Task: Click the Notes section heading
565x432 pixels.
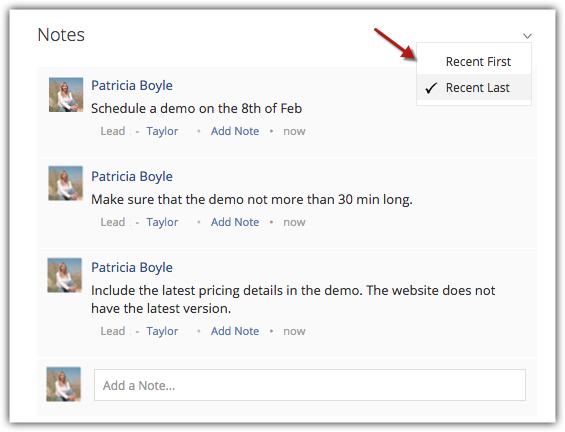Action: [61, 35]
